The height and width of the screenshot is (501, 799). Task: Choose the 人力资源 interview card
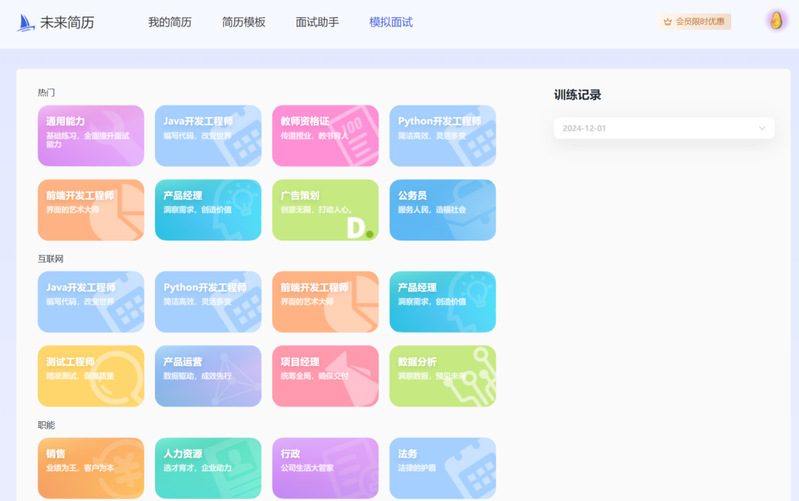(x=208, y=467)
